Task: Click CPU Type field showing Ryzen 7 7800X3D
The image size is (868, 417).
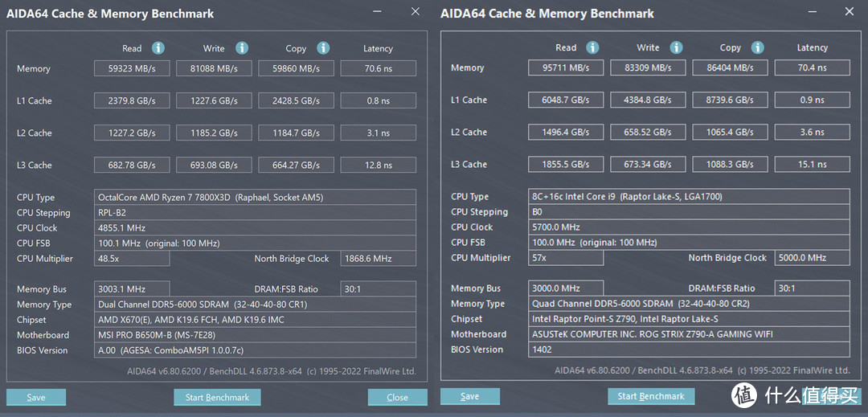Action: pyautogui.click(x=256, y=198)
